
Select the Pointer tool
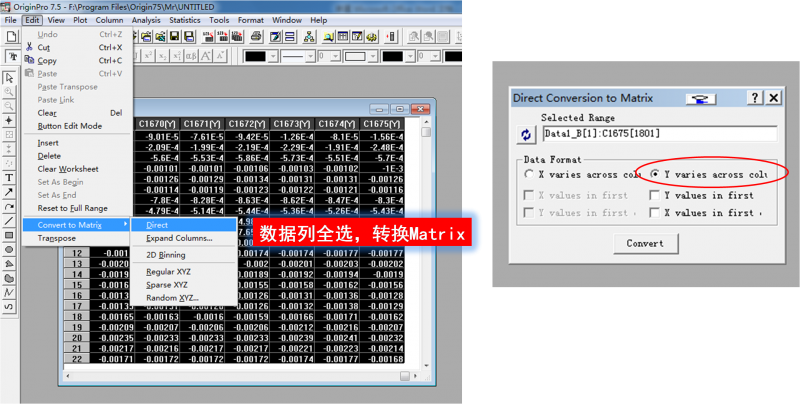click(x=9, y=78)
